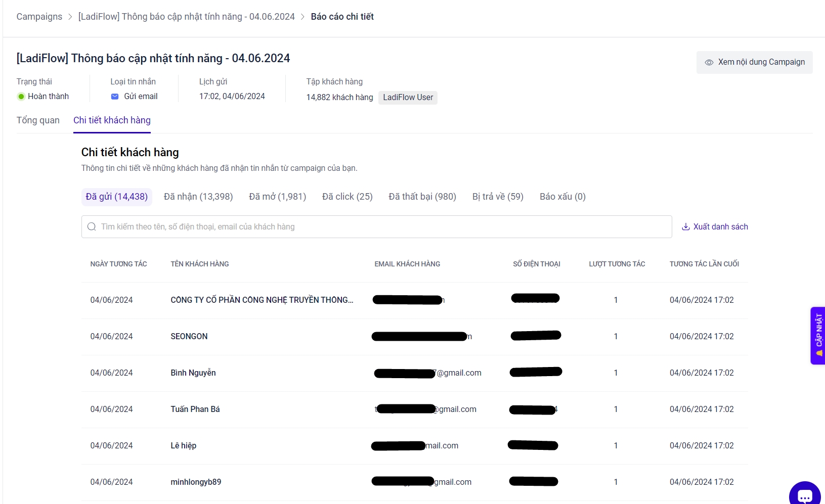Click the download icon beside Xuất danh sách

685,226
